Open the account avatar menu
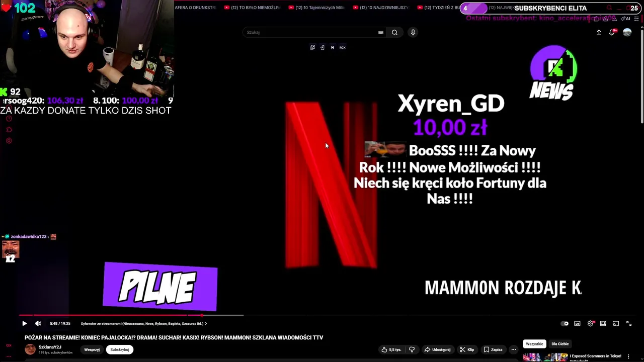Screen dimensions: 644x362 pyautogui.click(x=627, y=32)
